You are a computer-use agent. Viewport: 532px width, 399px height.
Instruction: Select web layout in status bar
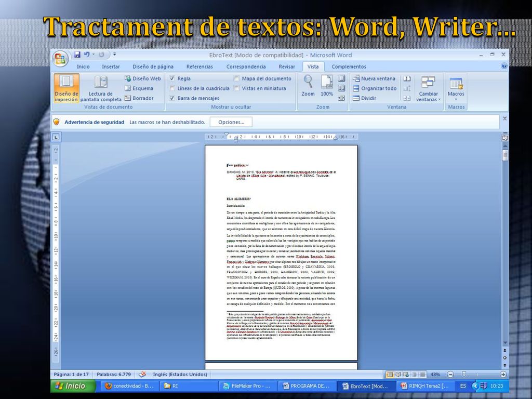coord(406,375)
